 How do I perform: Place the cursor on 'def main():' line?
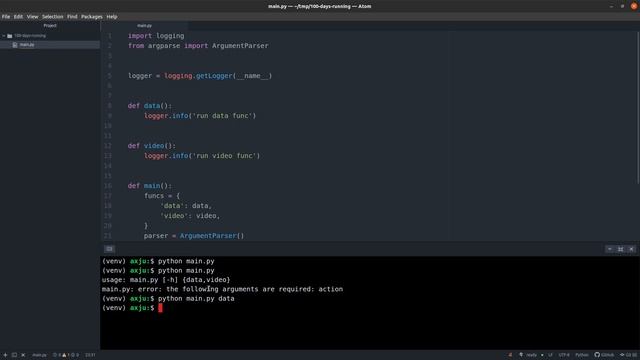point(149,186)
